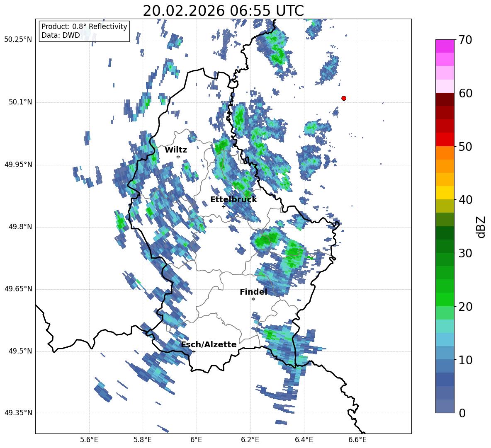
Task: Click the colorbar tick label 70
Action: point(465,40)
